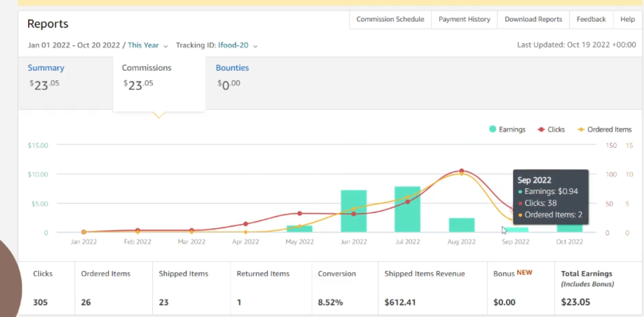Click the Jun 2022 earnings bar
The width and height of the screenshot is (644, 317).
pos(354,211)
